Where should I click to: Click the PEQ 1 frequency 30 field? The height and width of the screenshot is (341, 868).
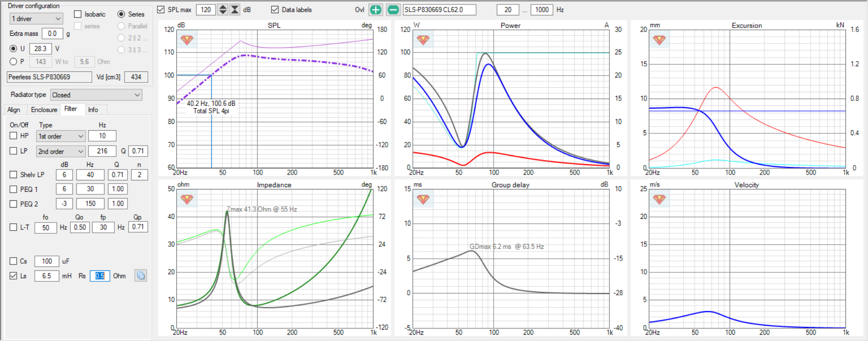click(90, 189)
